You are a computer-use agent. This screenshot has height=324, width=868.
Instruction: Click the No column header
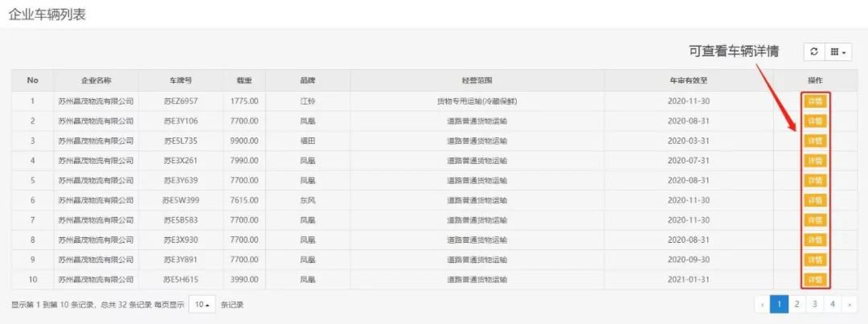(33, 80)
